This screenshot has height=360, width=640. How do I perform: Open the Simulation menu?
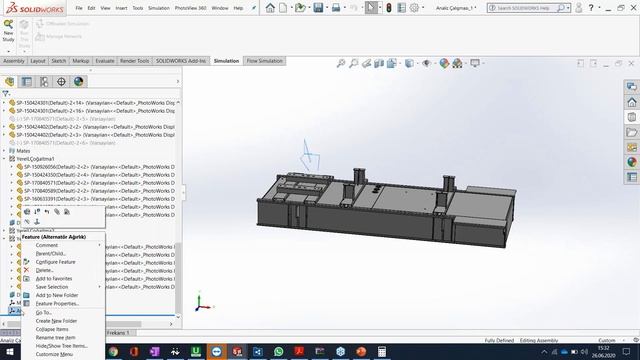tap(159, 8)
